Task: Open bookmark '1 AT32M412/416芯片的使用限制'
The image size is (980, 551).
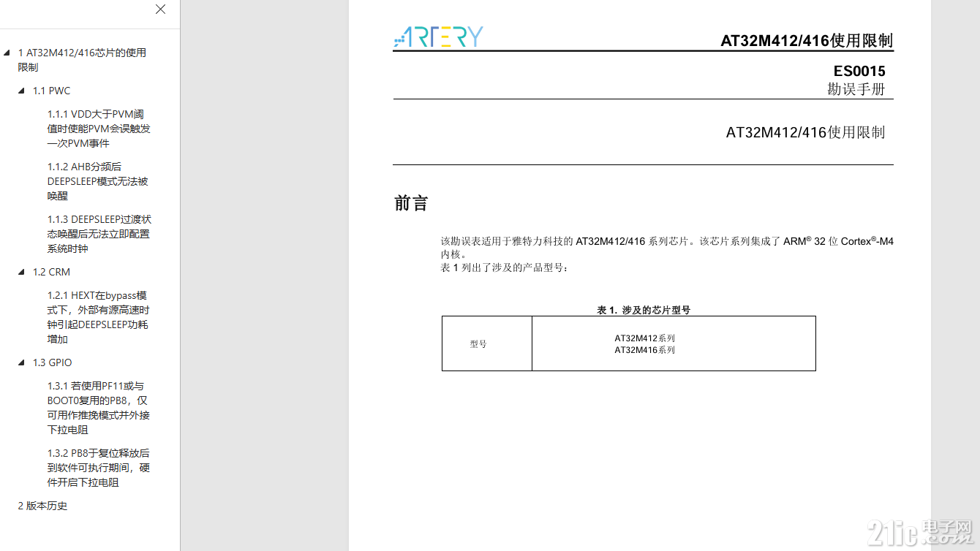Action: [82, 60]
